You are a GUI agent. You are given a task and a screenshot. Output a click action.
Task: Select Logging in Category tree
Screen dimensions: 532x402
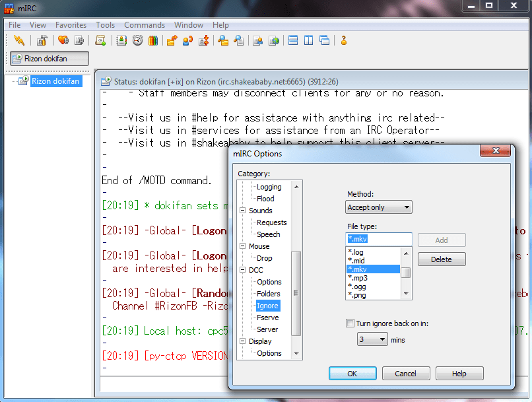pyautogui.click(x=269, y=187)
